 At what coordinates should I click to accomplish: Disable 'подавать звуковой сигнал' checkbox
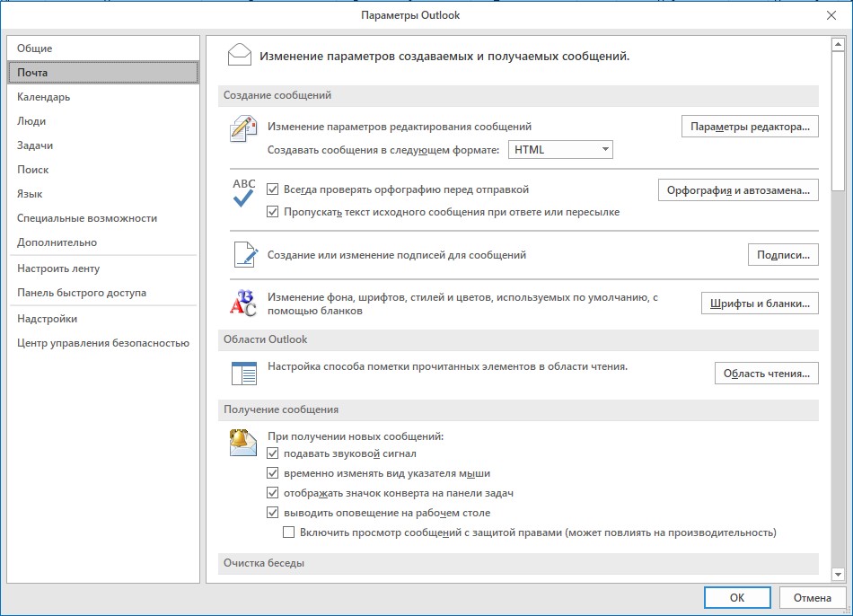click(273, 453)
